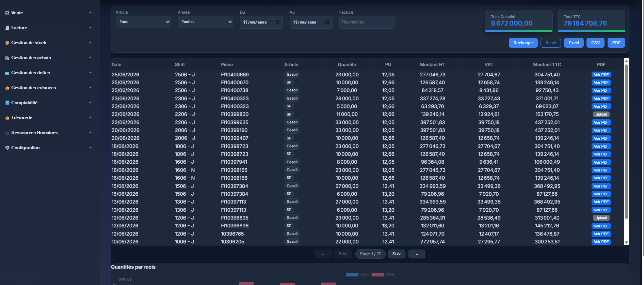Click the Recharger button

(x=523, y=43)
